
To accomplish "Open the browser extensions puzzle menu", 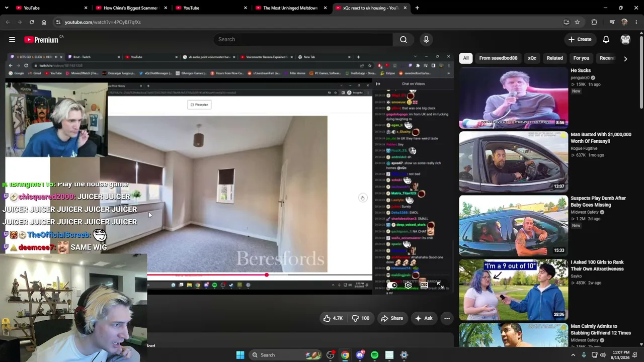I will [x=594, y=22].
